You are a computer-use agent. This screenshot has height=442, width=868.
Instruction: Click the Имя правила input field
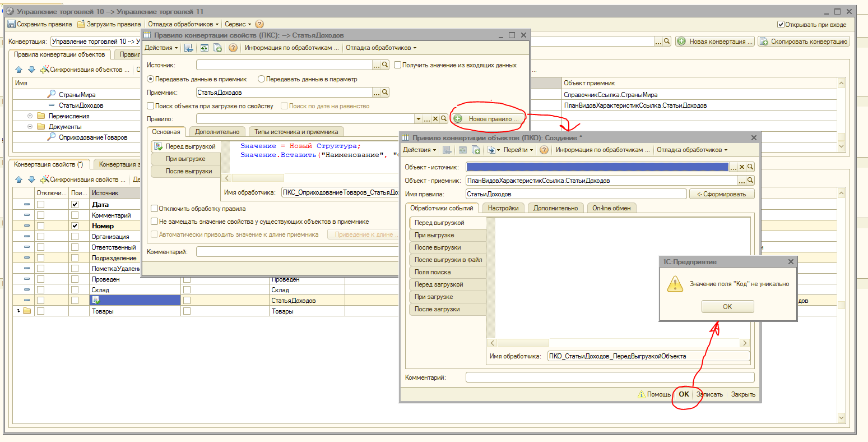[575, 194]
